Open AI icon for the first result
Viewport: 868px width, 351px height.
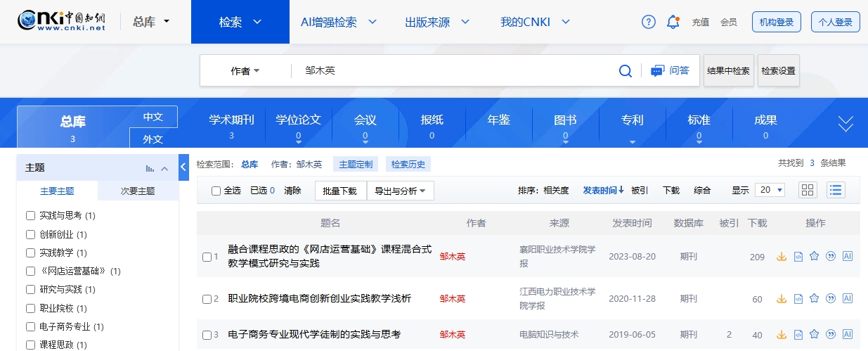point(847,257)
